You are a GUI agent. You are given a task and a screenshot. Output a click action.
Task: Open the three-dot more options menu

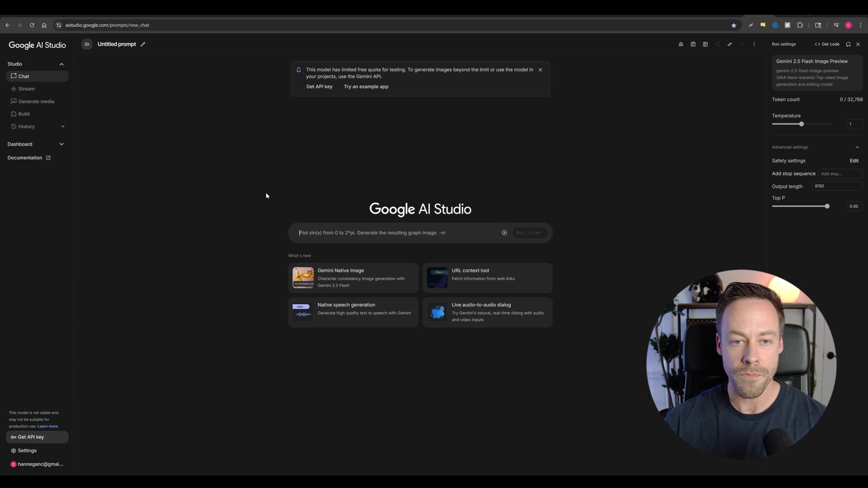(754, 44)
